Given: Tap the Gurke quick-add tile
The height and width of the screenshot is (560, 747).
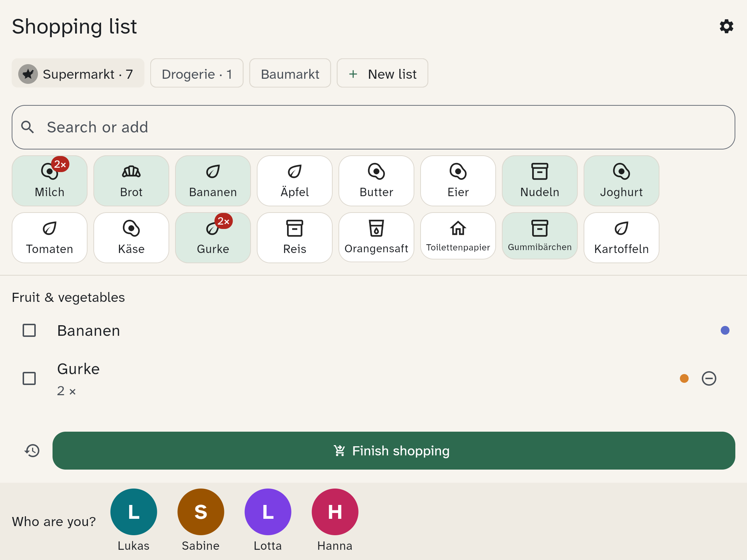Looking at the screenshot, I should tap(213, 238).
